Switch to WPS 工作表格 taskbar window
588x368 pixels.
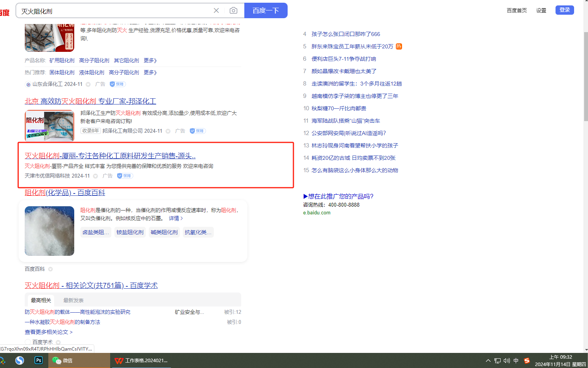click(x=141, y=360)
